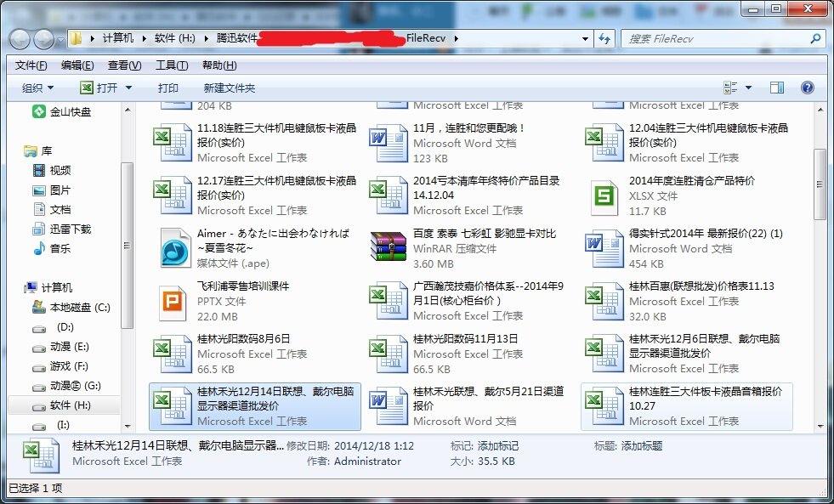Toggle the preview pane on

(774, 87)
